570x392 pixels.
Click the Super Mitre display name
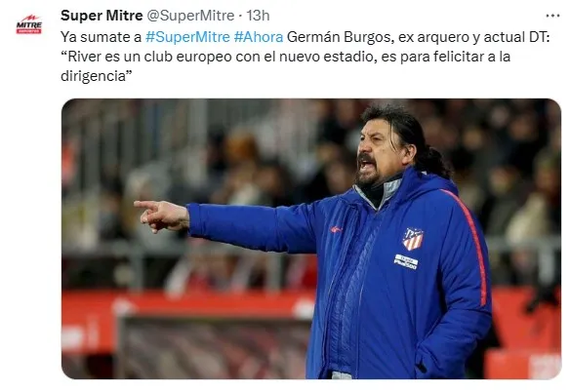(x=102, y=16)
